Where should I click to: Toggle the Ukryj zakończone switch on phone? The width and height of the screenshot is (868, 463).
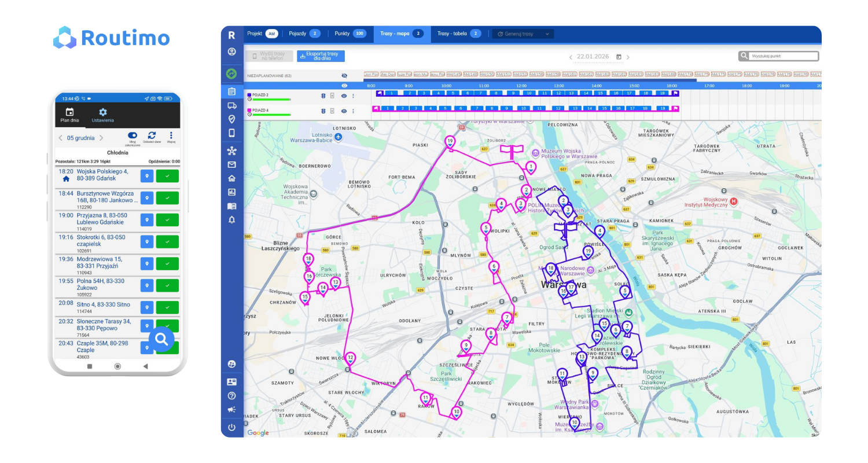133,135
